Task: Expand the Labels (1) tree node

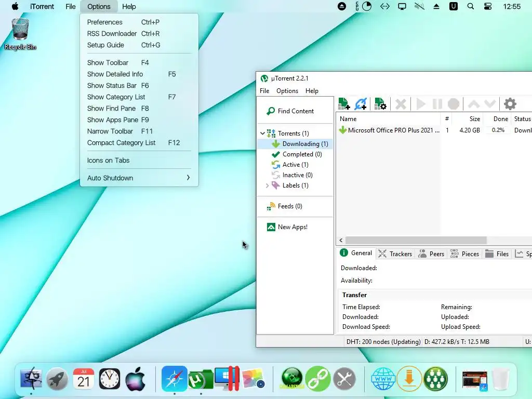Action: click(268, 185)
